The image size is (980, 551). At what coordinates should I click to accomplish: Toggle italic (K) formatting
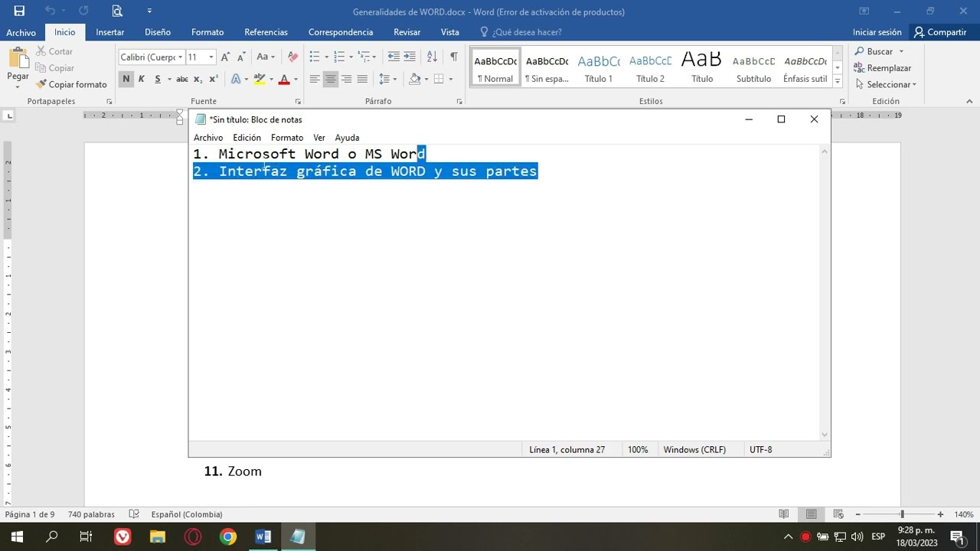[x=142, y=79]
